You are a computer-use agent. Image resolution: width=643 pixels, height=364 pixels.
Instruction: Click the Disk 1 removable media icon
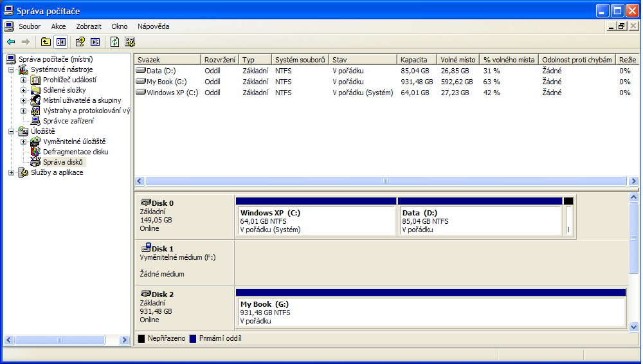click(x=145, y=248)
